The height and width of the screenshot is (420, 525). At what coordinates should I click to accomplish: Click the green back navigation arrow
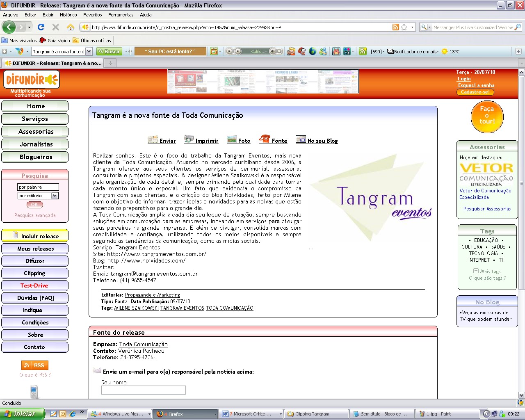click(9, 27)
